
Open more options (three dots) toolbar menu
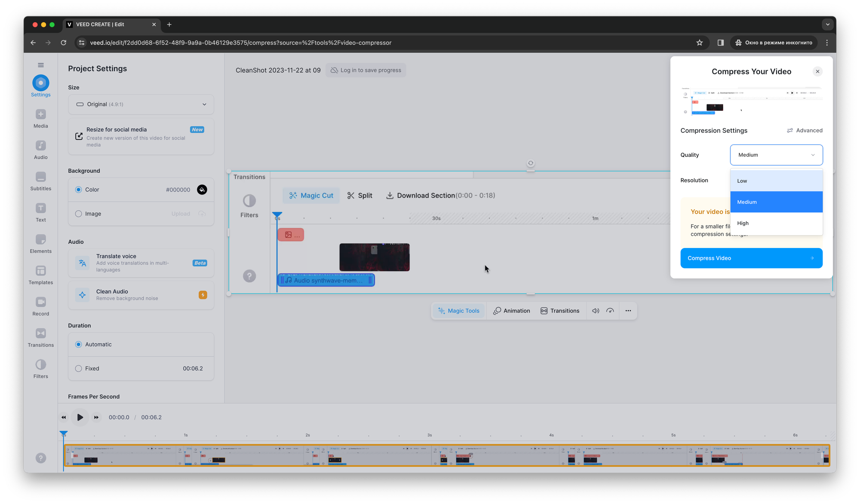point(628,311)
